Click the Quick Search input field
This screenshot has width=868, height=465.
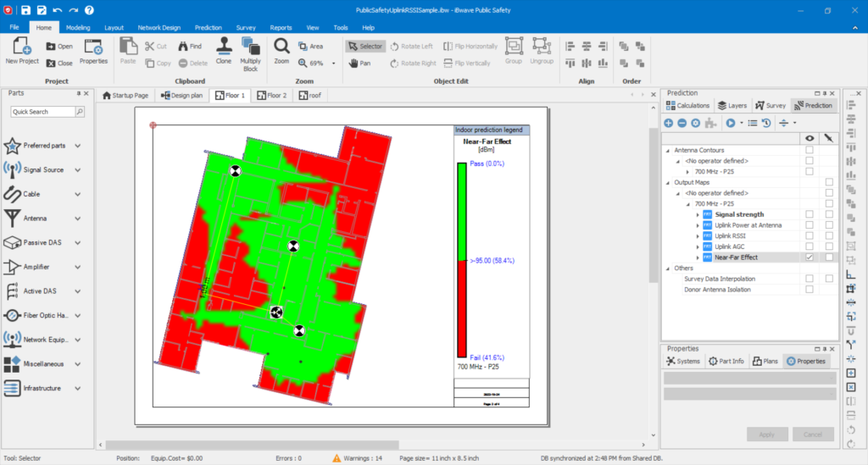coord(42,111)
